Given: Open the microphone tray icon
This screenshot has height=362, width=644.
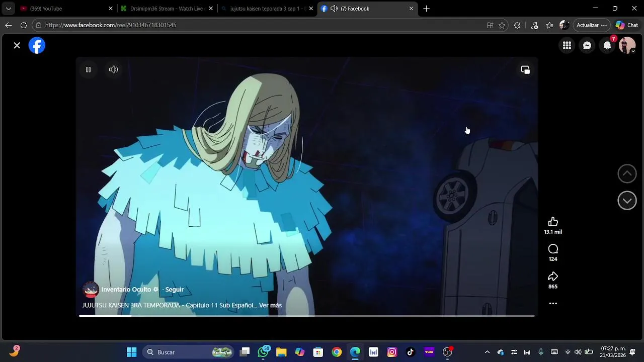Looking at the screenshot, I should click(x=541, y=352).
